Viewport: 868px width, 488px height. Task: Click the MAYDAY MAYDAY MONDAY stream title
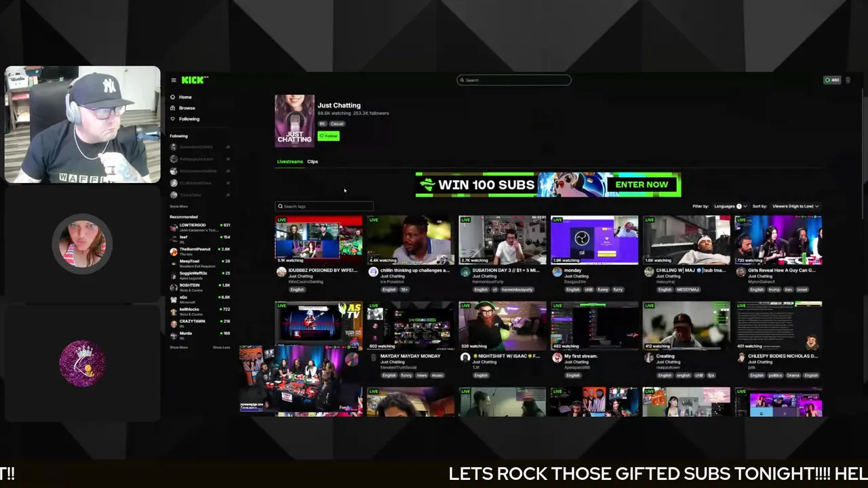[410, 356]
